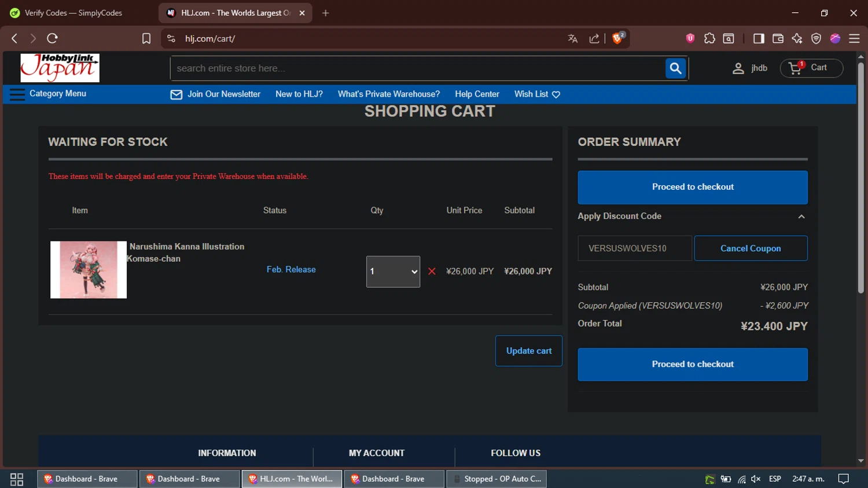Viewport: 868px width, 488px height.
Task: Click the Update cart button
Action: click(x=529, y=351)
